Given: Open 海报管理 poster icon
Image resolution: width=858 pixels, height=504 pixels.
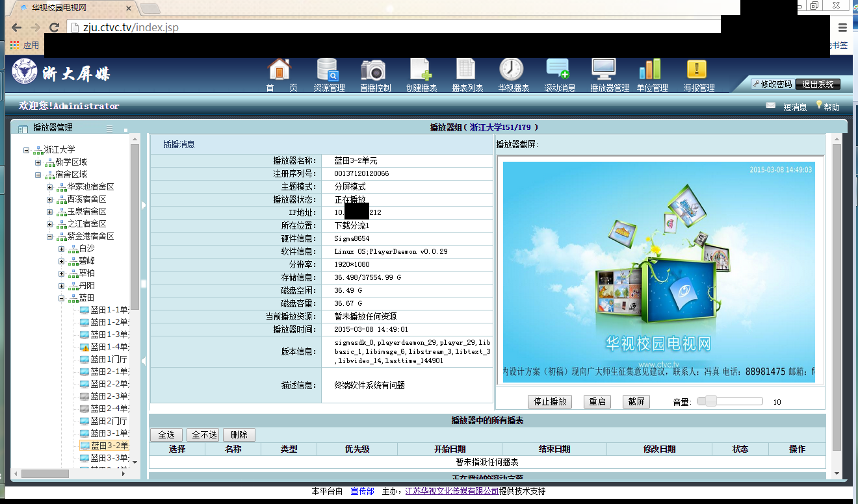Looking at the screenshot, I should [x=697, y=69].
